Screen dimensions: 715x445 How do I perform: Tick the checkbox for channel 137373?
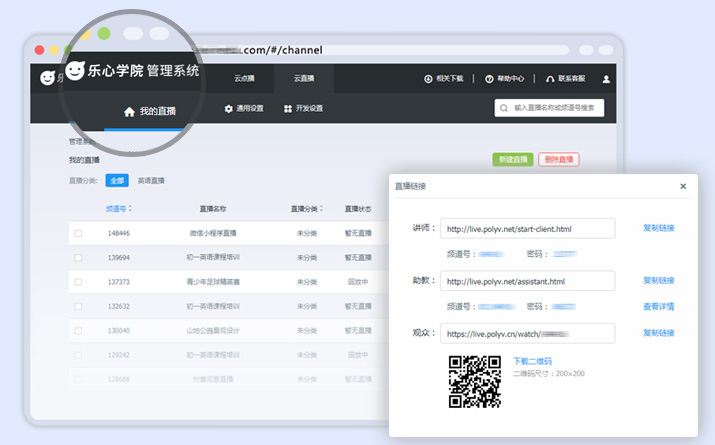tap(78, 281)
